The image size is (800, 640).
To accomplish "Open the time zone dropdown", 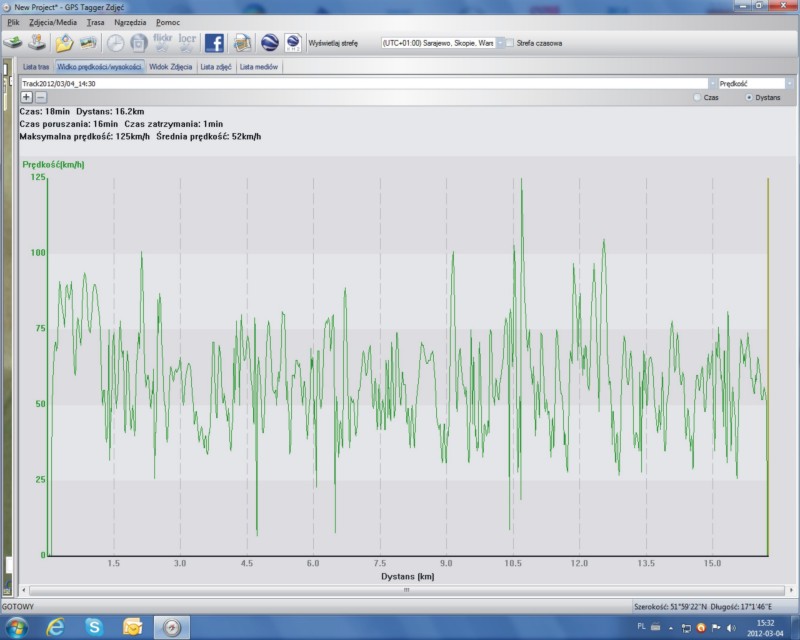I will coord(500,43).
